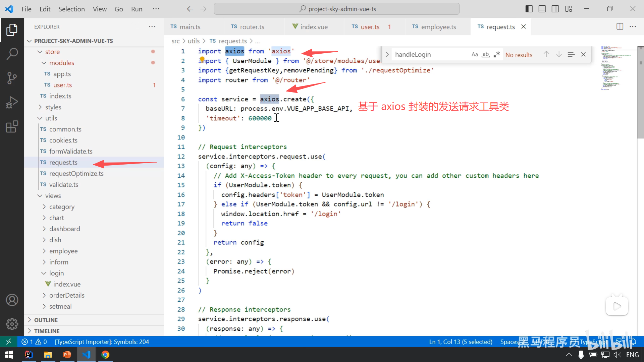Screen dimensions: 644x362
Task: Split the editor right
Action: 620,26
